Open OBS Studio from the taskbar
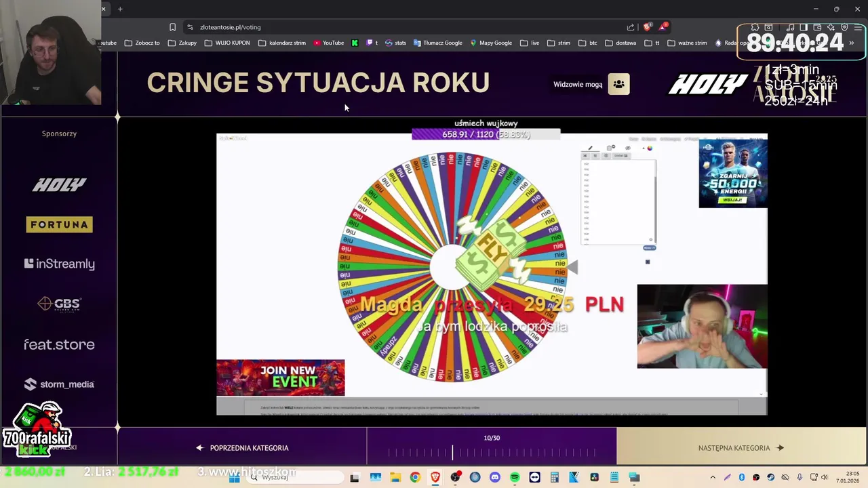 pos(455,477)
